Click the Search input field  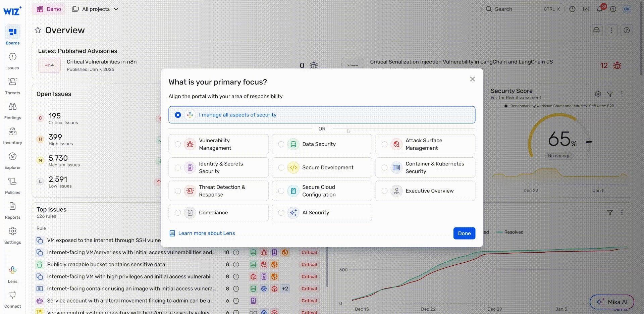[x=523, y=9]
